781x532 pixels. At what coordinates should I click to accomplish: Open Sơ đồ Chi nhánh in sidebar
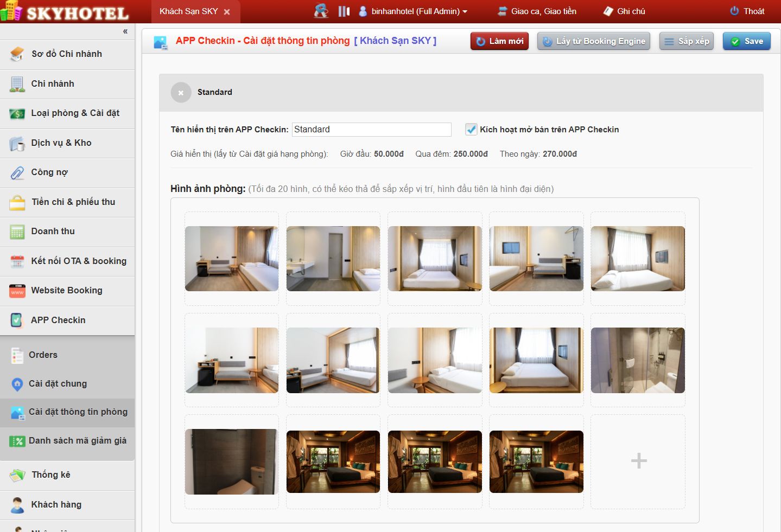coord(67,54)
